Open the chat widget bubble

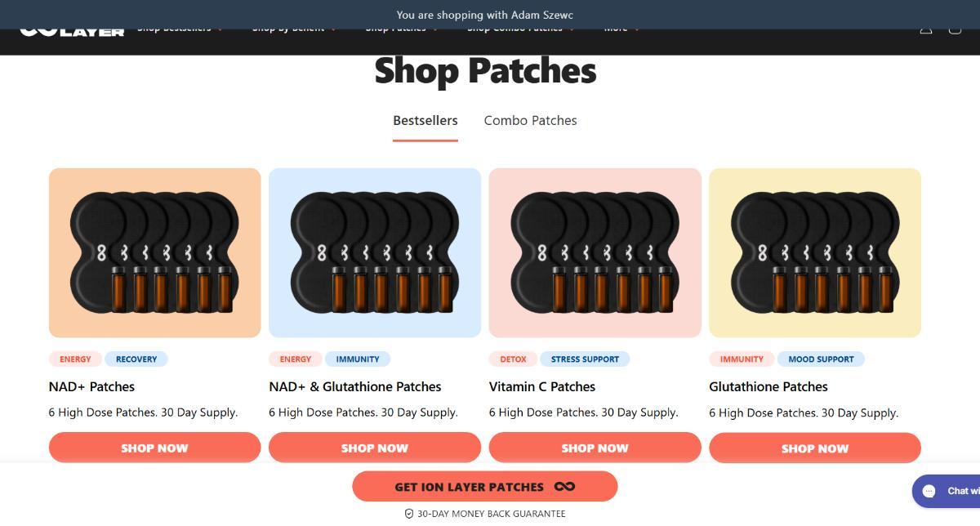point(947,491)
